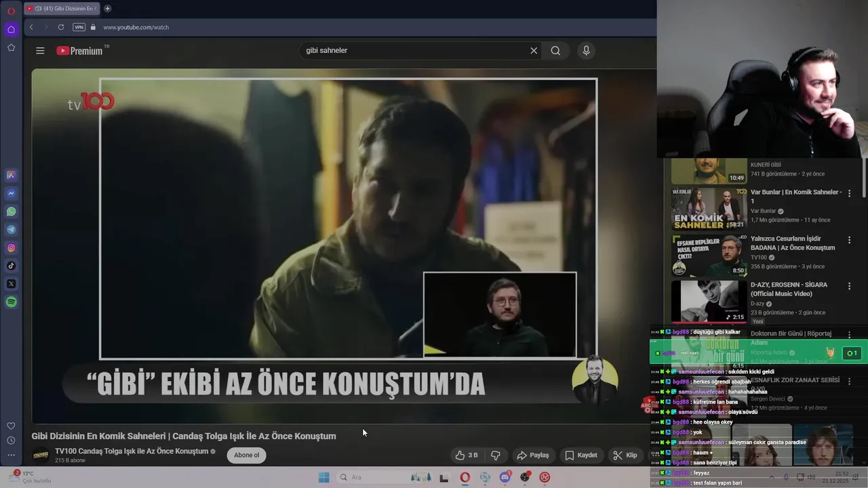Open Messenger in the Opera sidebar

(11, 193)
